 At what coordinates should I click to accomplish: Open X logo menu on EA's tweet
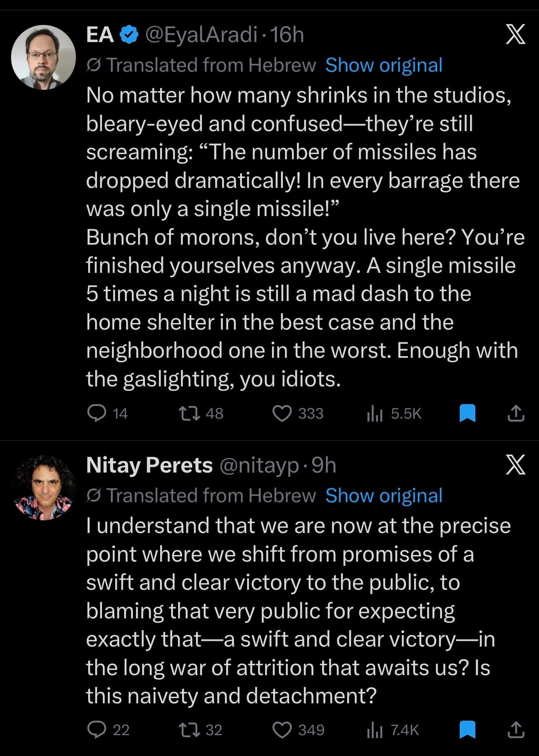pos(515,35)
